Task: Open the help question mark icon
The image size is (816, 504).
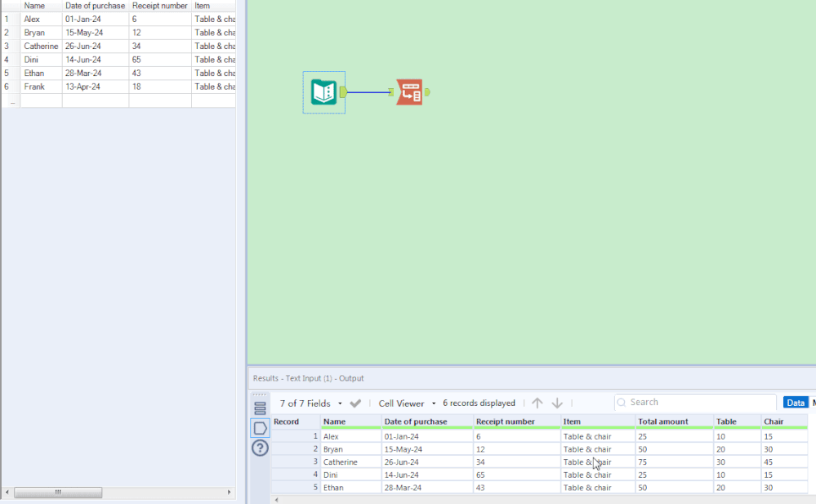Action: coord(261,448)
